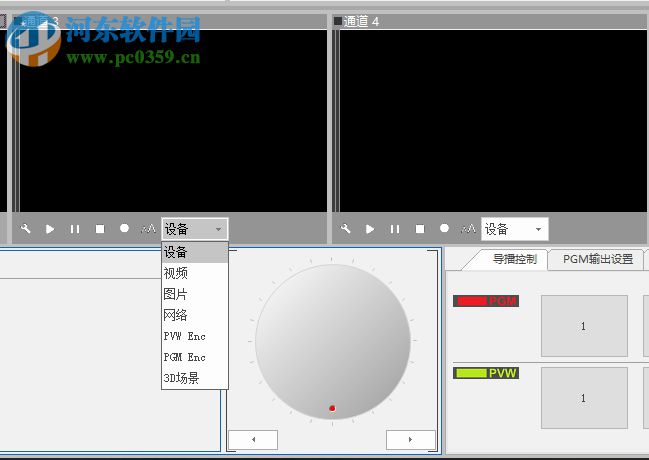Click right arrow button below dial
This screenshot has width=649, height=460.
(411, 440)
